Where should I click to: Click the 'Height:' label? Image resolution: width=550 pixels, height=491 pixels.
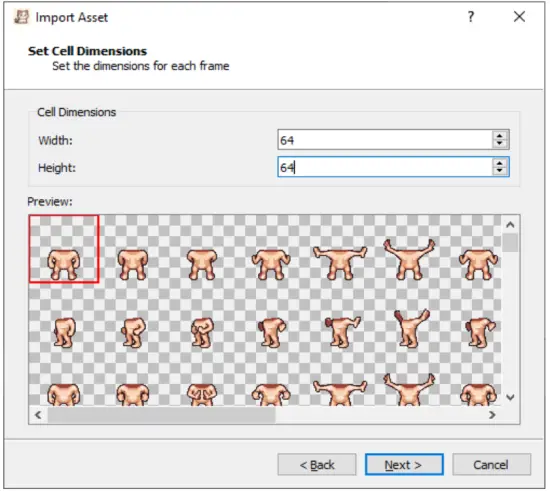point(57,168)
